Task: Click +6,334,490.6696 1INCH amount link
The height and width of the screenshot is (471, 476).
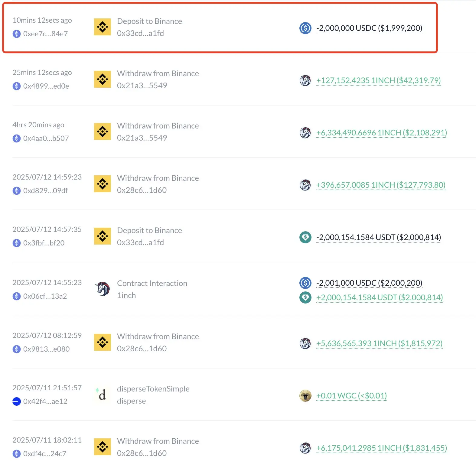Action: 381,133
